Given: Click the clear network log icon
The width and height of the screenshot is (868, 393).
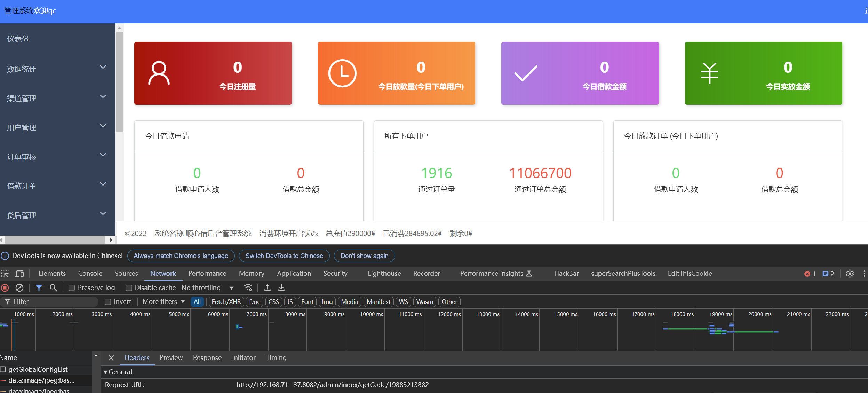Looking at the screenshot, I should [19, 288].
